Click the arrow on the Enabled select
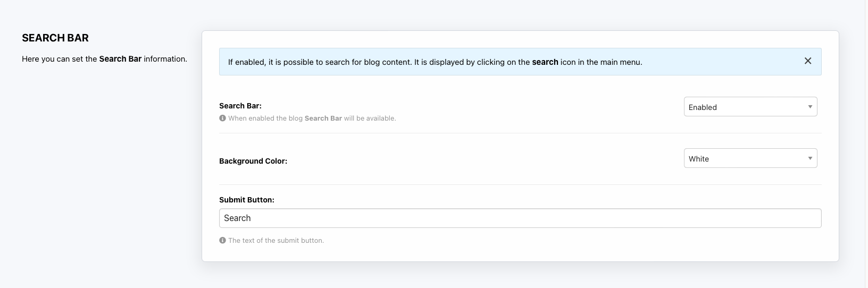 (x=810, y=107)
